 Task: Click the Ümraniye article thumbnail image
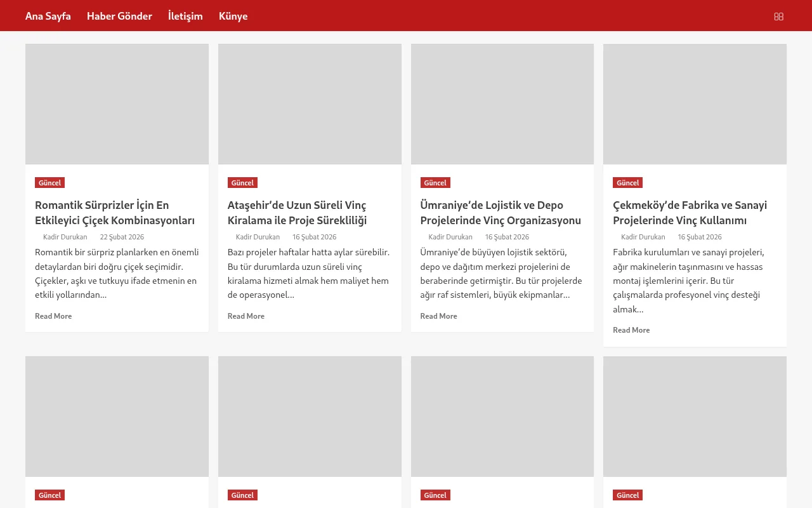[x=502, y=104]
